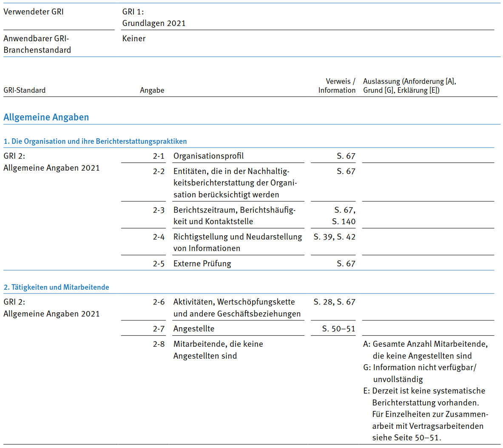The image size is (503, 448).
Task: Open S. 67 reference beside Externe Prüfung
Action: 346,264
